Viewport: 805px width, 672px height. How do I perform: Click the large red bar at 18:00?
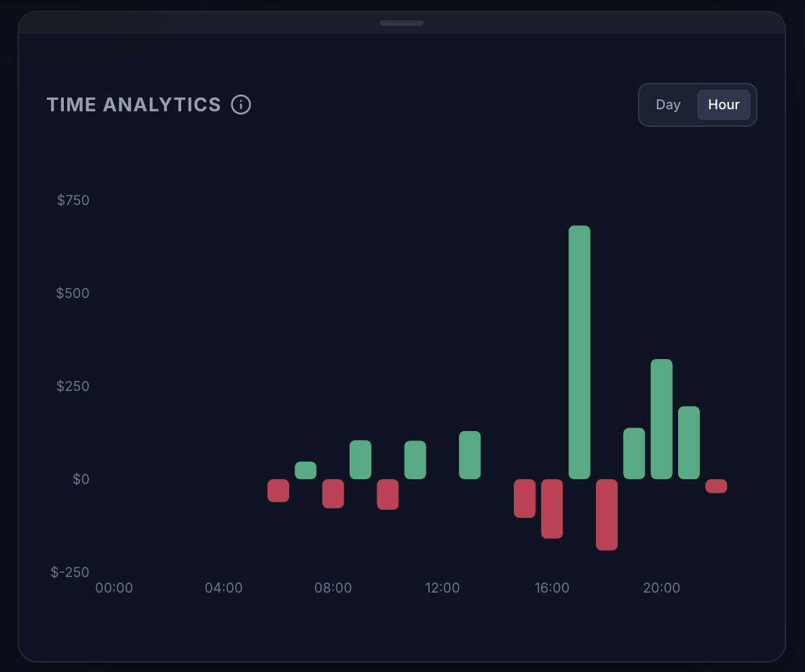click(607, 515)
